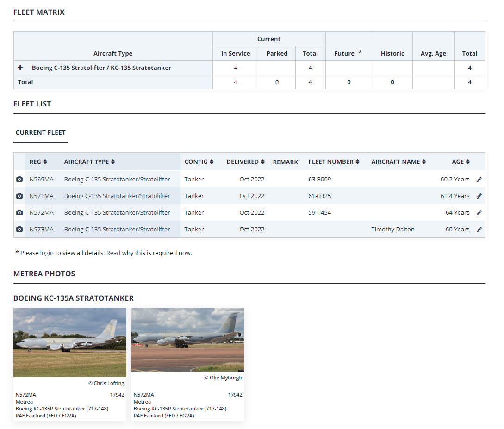This screenshot has width=504, height=429.
Task: Sort fleet list by CONFIG column
Action: click(199, 162)
